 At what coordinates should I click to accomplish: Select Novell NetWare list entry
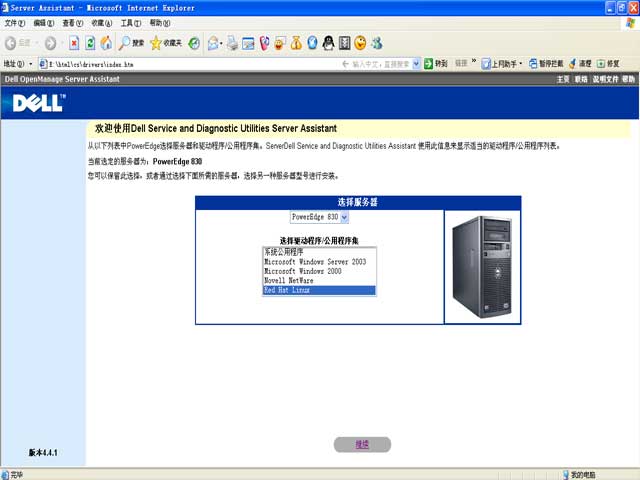(x=319, y=281)
